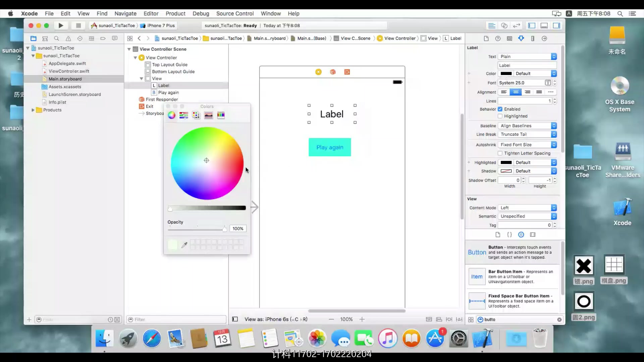Viewport: 644px width, 362px height.
Task: Select the image palettes picker tab
Action: pos(208,115)
